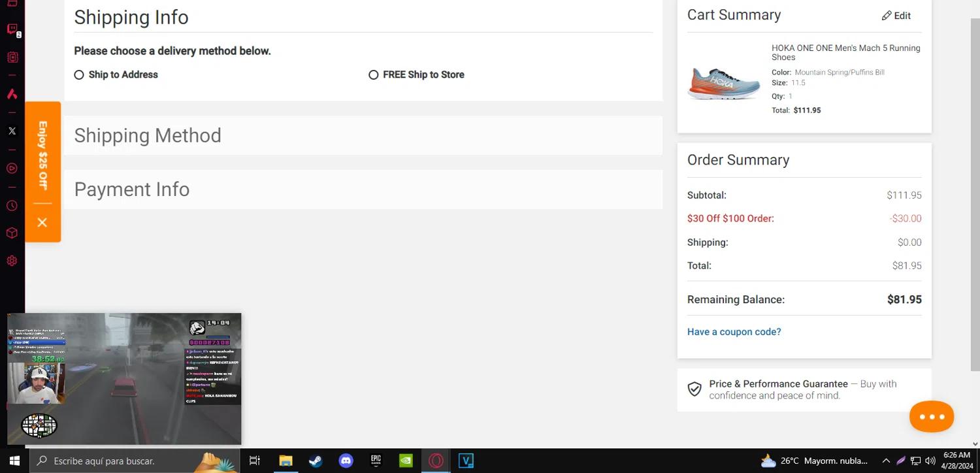Click Have a coupon code link

tap(734, 332)
